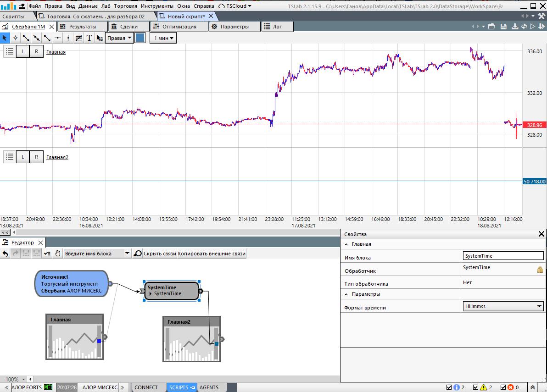The image size is (547, 392).
Task: Click Копировать внешние связи button
Action: (x=212, y=254)
